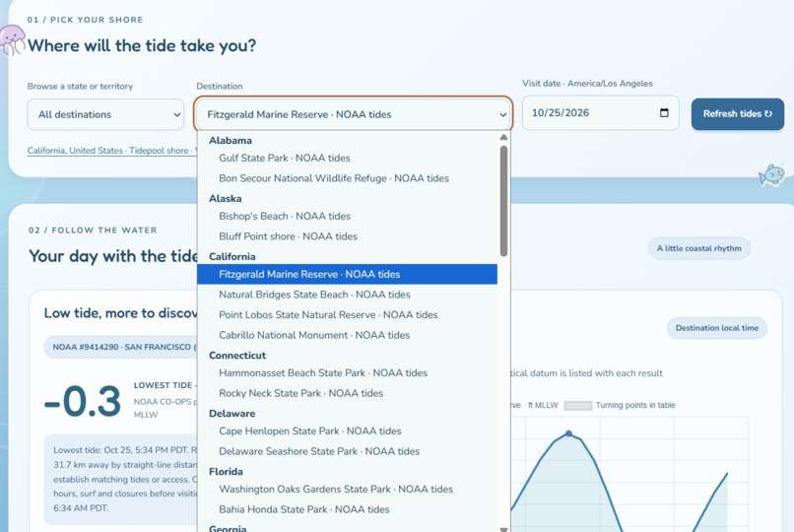Click the -0.3 lowest tide value
Viewport: 794px width, 532px height.
click(x=83, y=401)
